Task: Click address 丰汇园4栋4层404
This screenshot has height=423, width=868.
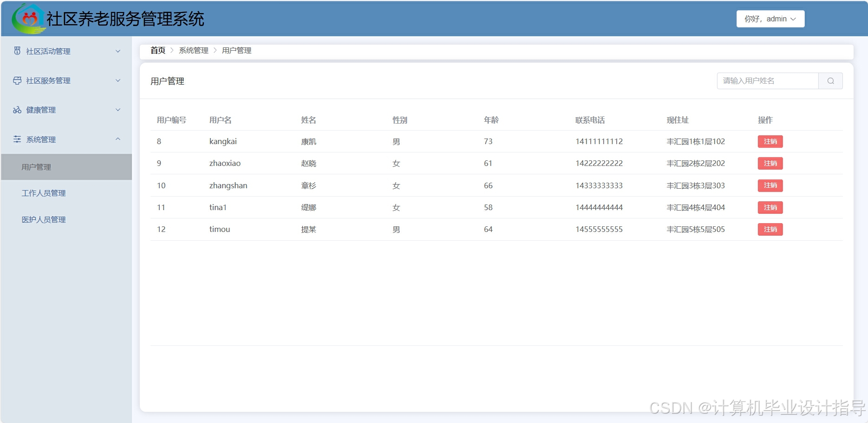Action: point(696,207)
